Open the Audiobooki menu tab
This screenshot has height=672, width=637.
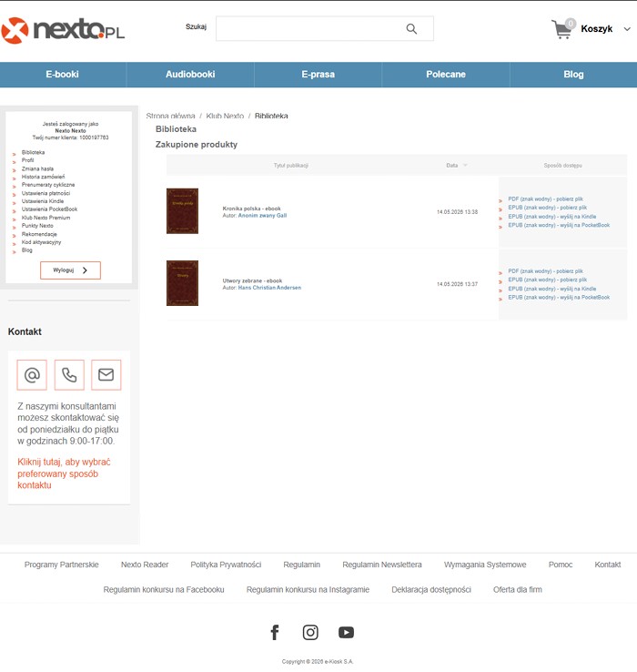coord(190,75)
